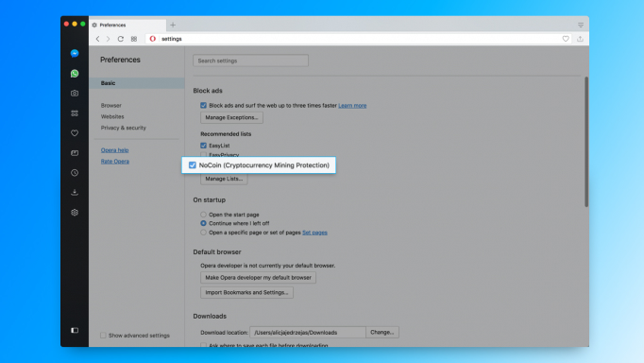The height and width of the screenshot is (363, 644).
Task: Open the Browser settings section
Action: point(110,105)
